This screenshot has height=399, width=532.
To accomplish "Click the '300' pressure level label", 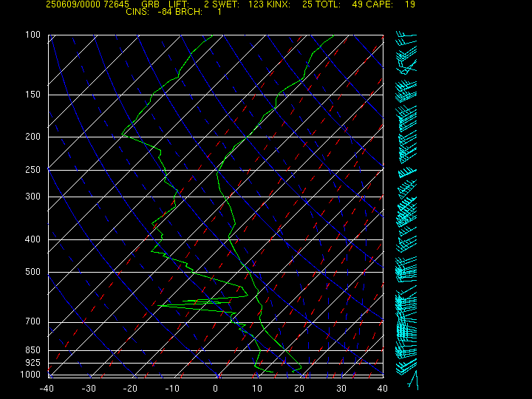I will tap(33, 197).
